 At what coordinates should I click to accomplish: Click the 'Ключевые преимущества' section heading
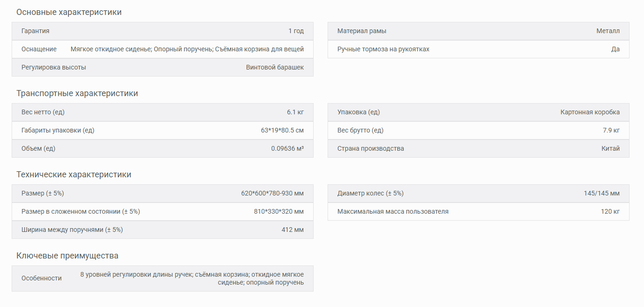pos(68,256)
